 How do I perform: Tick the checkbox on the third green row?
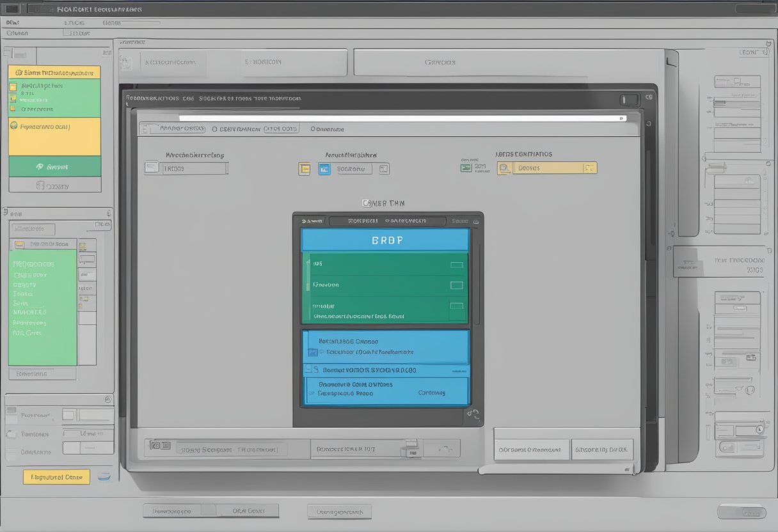[x=456, y=307]
